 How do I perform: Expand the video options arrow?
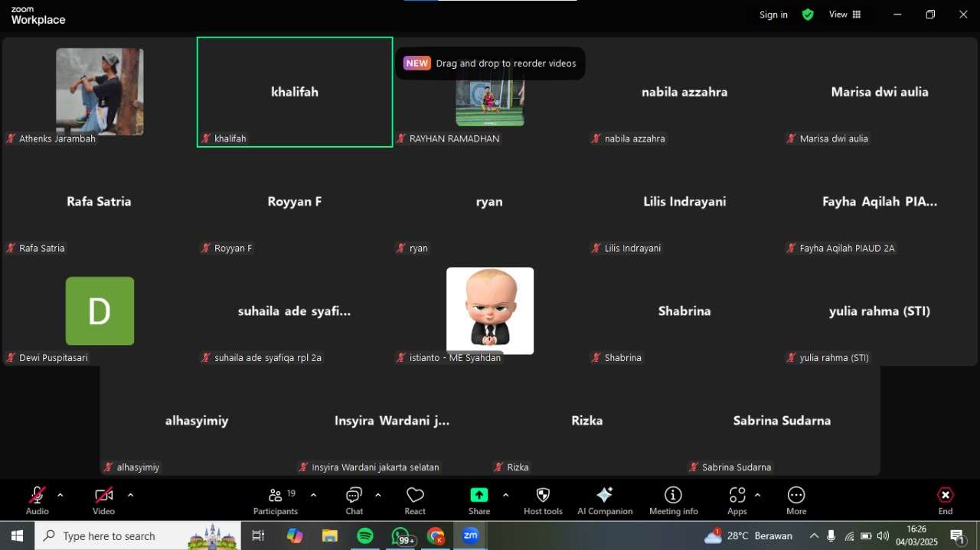tap(130, 495)
